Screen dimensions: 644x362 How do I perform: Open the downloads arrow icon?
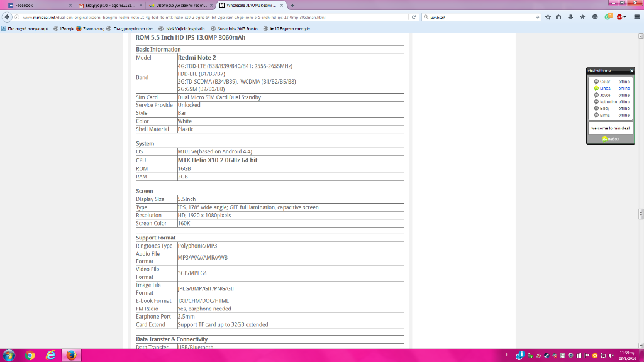570,17
